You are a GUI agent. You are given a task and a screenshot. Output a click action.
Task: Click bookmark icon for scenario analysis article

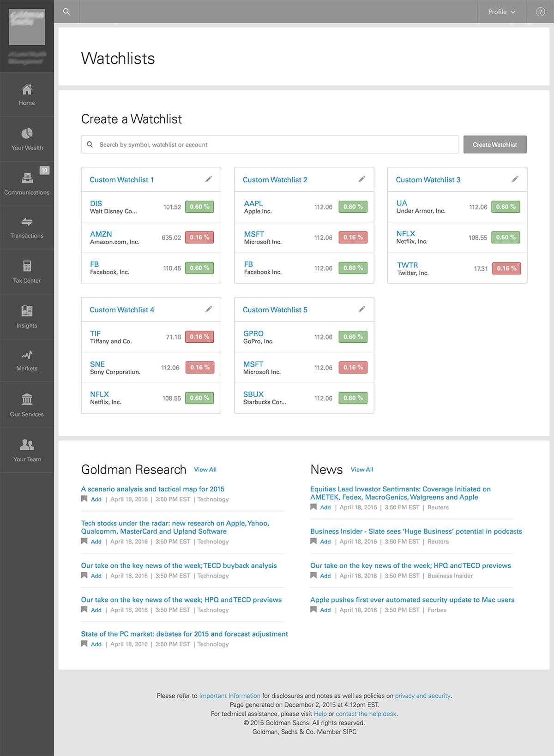84,499
